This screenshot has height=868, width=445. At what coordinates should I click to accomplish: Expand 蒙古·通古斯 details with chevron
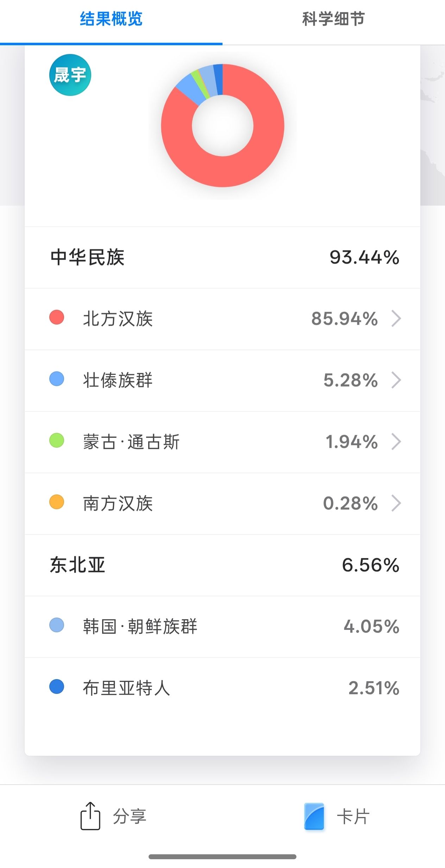click(x=396, y=442)
